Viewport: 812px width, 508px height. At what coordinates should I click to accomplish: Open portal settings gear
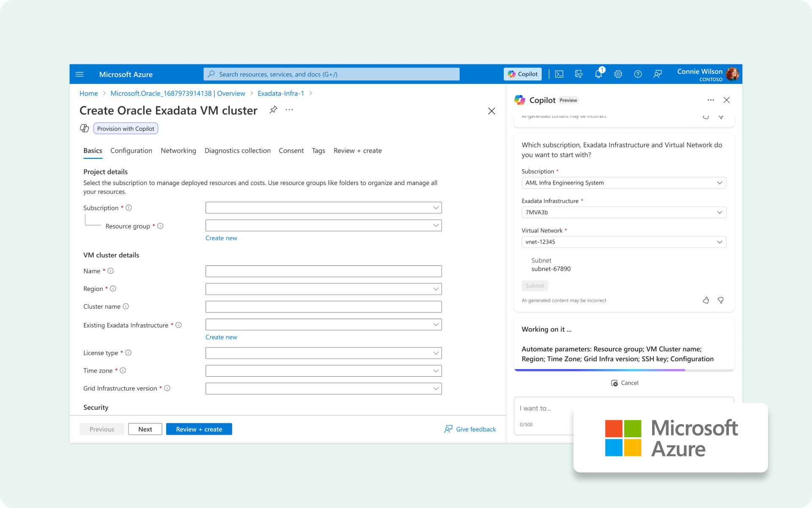618,74
